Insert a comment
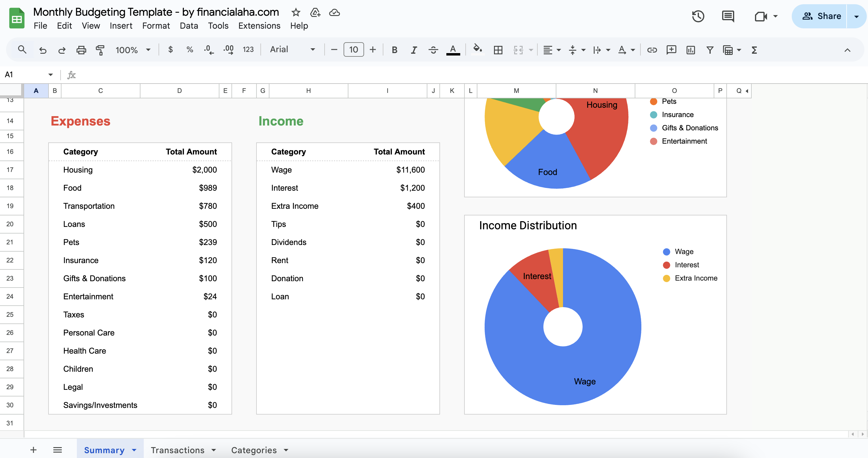The width and height of the screenshot is (868, 458). tap(671, 50)
